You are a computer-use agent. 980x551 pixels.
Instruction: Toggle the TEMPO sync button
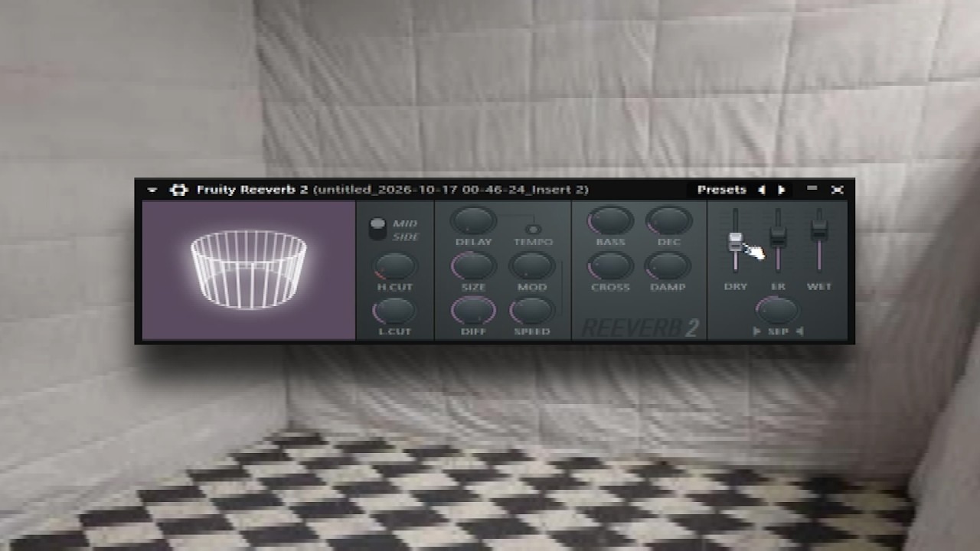pyautogui.click(x=534, y=229)
